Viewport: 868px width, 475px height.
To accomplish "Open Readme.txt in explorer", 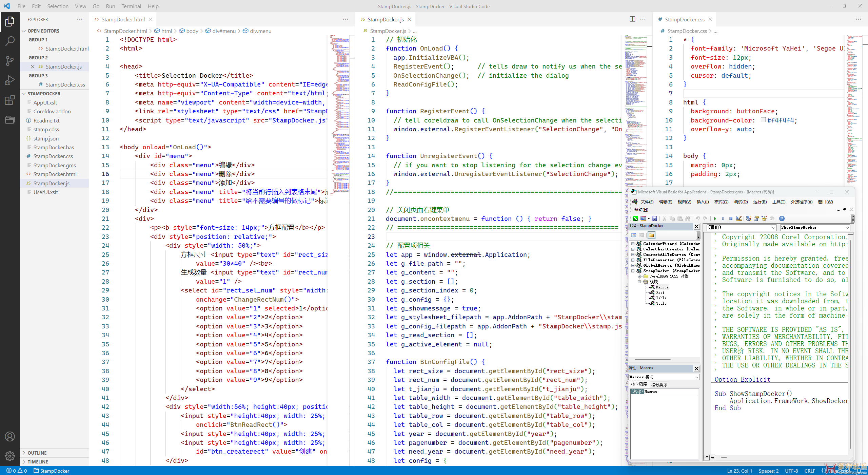I will (46, 120).
